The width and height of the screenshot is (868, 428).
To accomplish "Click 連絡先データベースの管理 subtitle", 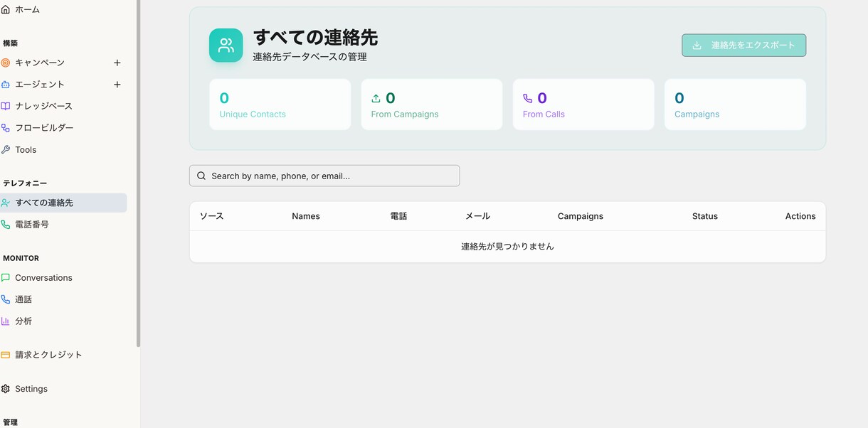I will click(x=310, y=57).
